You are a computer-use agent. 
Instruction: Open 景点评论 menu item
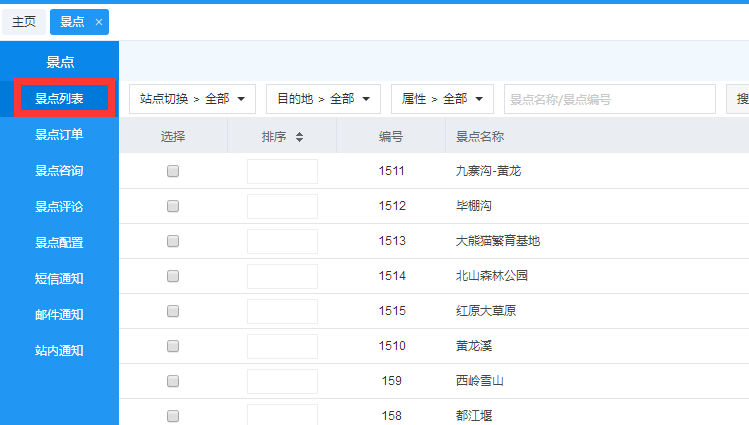(59, 207)
